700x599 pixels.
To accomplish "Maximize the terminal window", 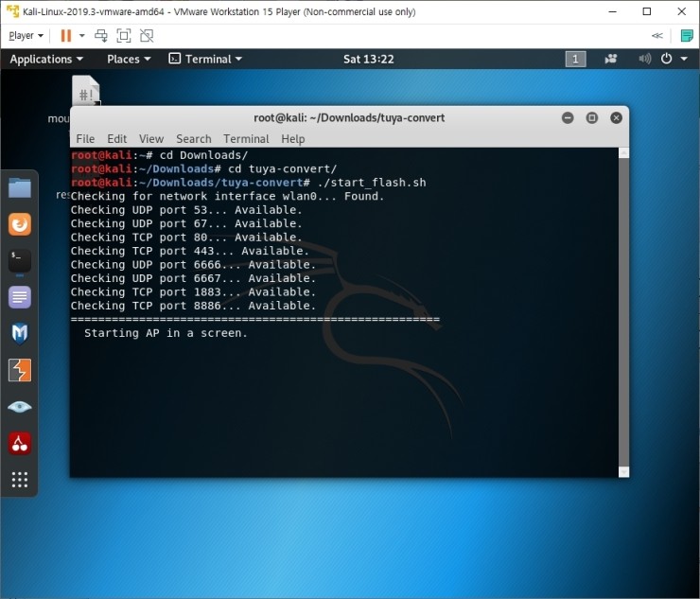I will click(x=592, y=118).
